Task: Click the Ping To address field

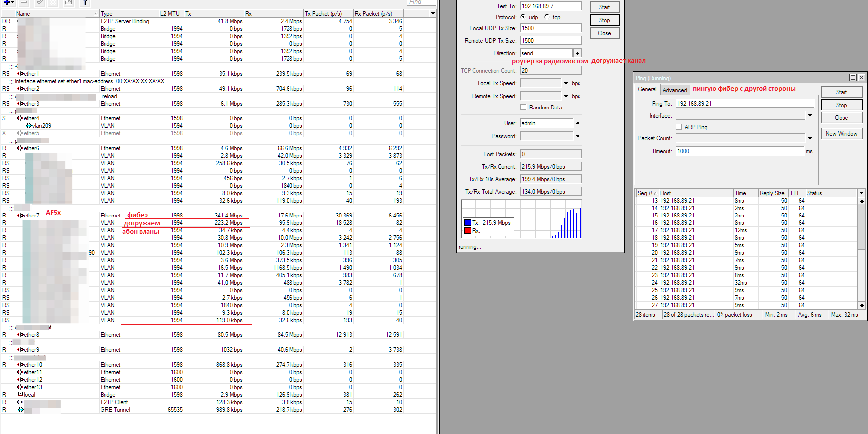Action: pyautogui.click(x=744, y=103)
